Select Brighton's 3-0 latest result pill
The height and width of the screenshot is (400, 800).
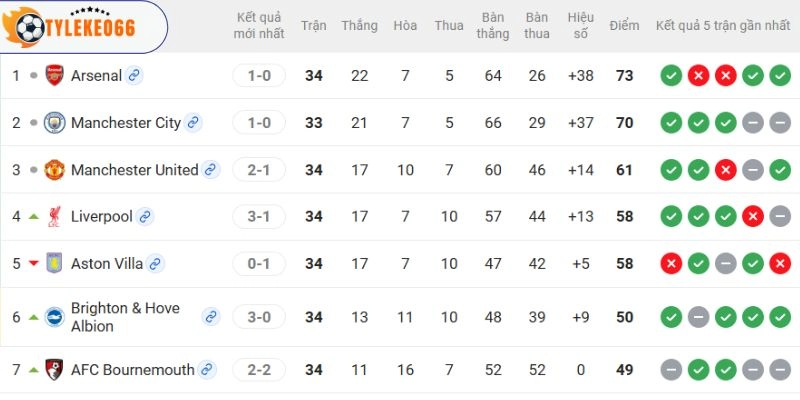259,317
